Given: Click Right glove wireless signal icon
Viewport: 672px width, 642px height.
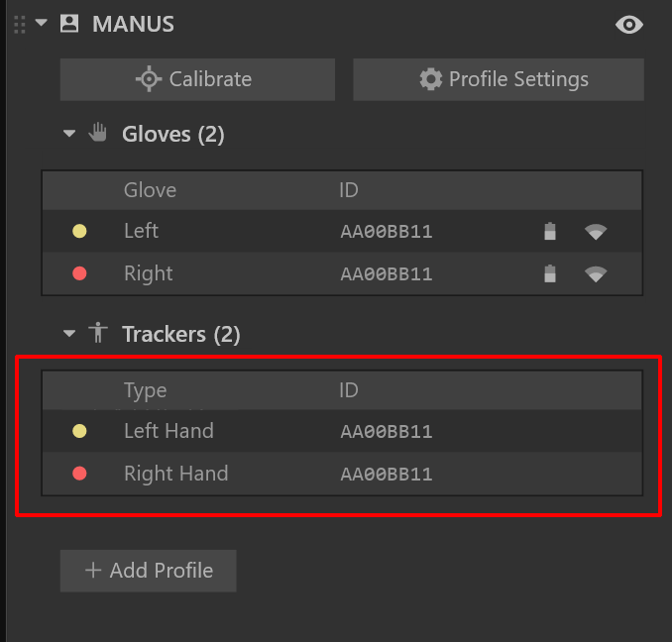Looking at the screenshot, I should 596,274.
